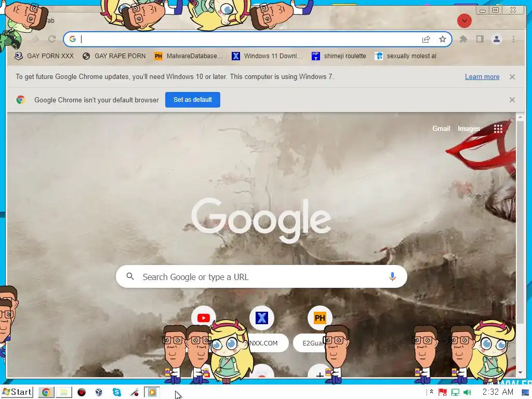The image size is (532, 399).
Task: Start voice search with the microphone icon
Action: point(392,277)
